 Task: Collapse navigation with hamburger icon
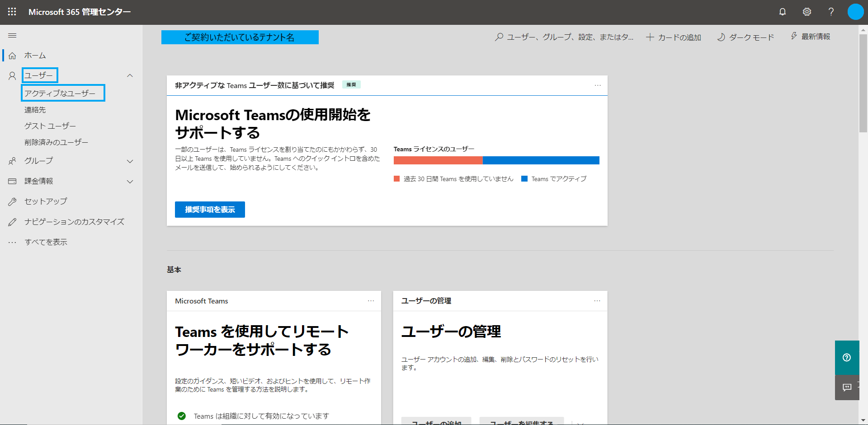click(12, 36)
